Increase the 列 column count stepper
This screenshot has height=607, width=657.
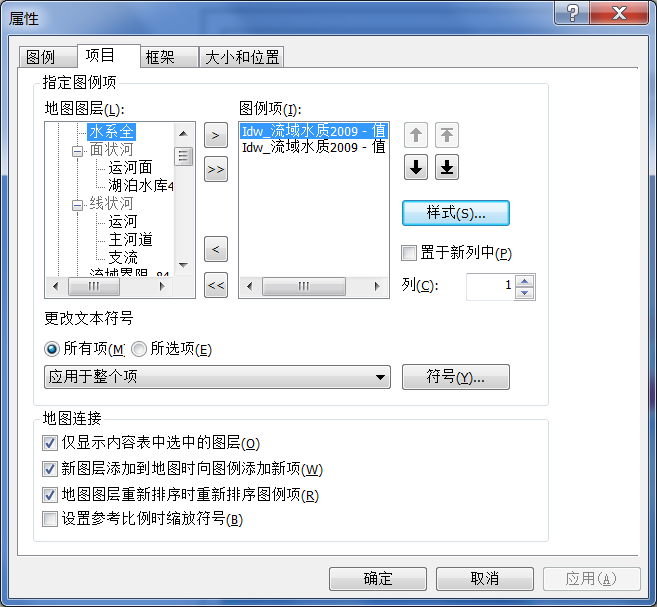(x=525, y=281)
